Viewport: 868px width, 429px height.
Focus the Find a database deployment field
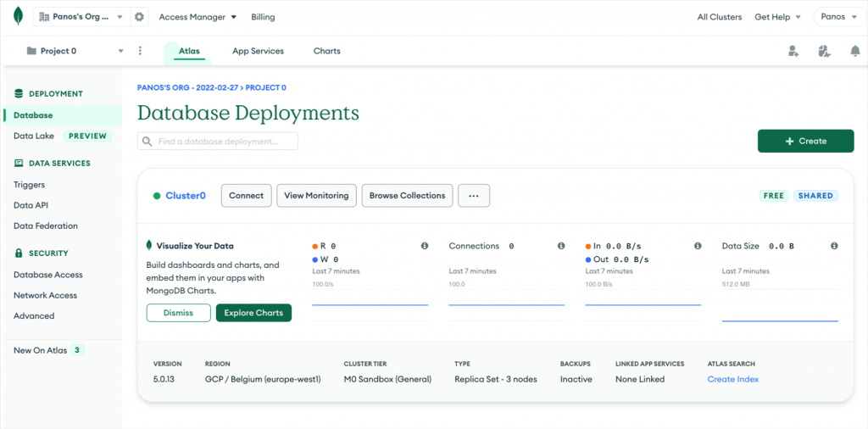(218, 141)
